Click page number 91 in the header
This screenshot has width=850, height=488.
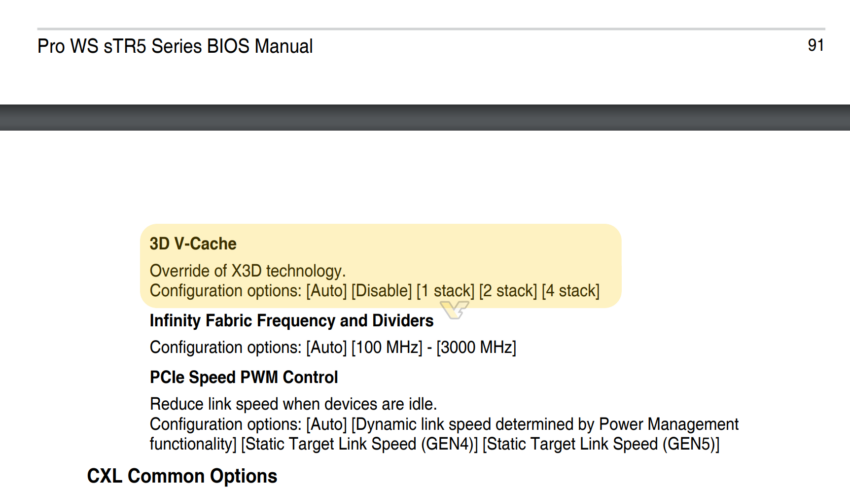pyautogui.click(x=815, y=45)
